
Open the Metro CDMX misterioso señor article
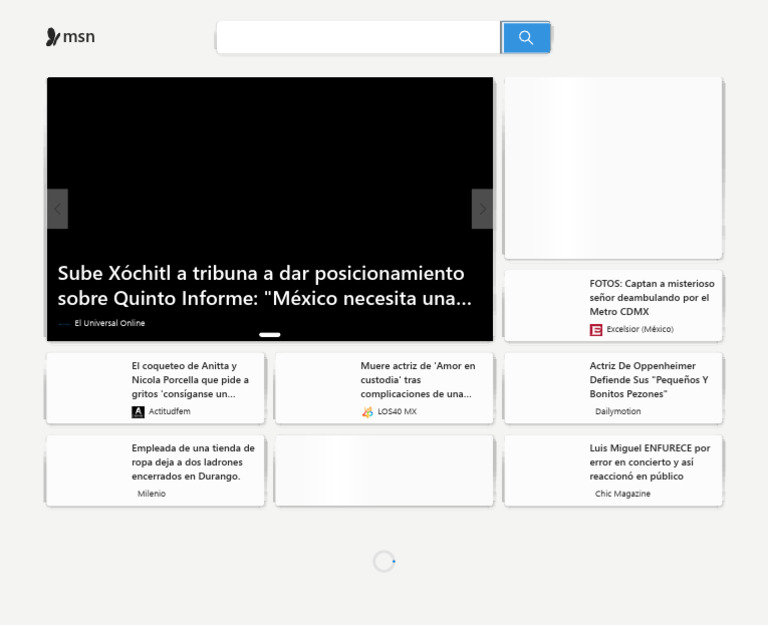tap(649, 297)
